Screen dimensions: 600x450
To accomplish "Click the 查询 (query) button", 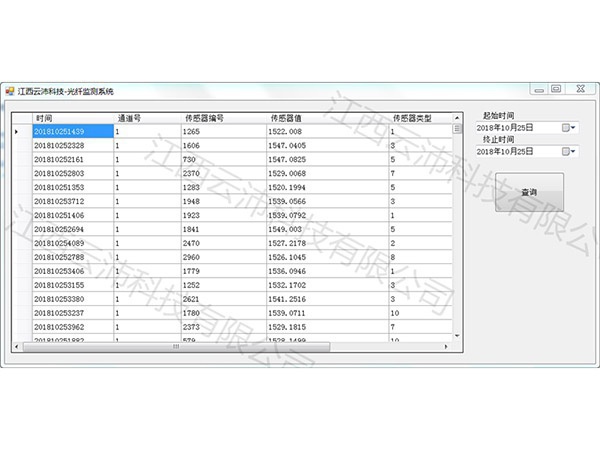I will click(529, 192).
